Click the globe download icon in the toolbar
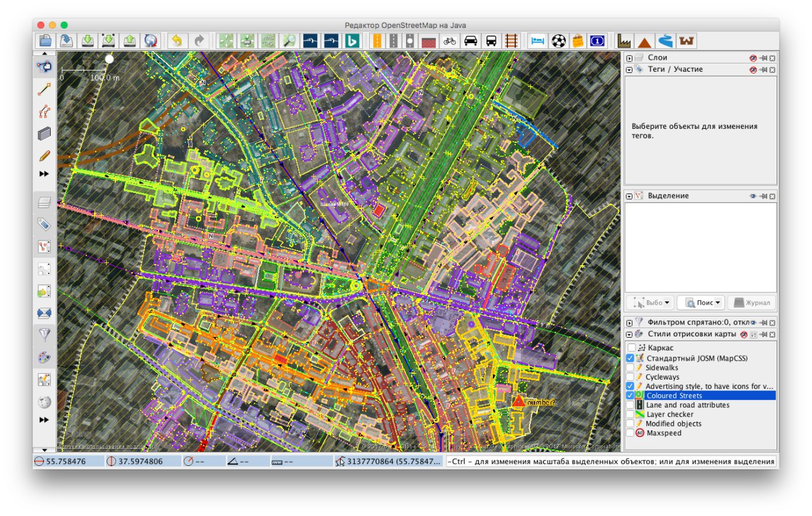The image size is (812, 516). (x=150, y=41)
